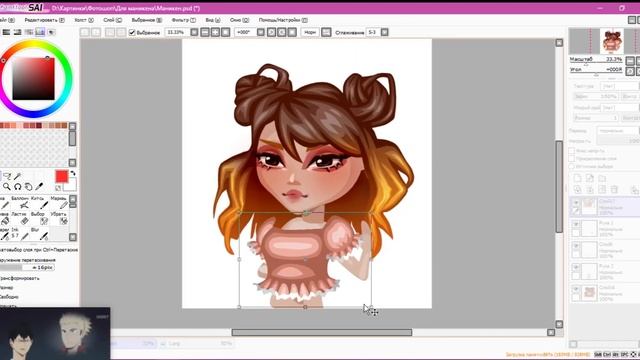Viewport: 640px width, 360px height.
Task: Click the reset rotation button
Action: [292, 32]
